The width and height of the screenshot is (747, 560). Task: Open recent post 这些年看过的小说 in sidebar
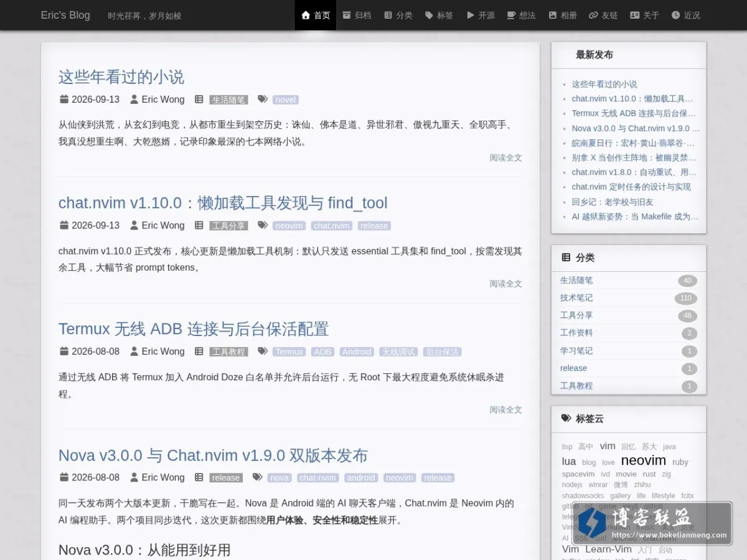pos(604,84)
